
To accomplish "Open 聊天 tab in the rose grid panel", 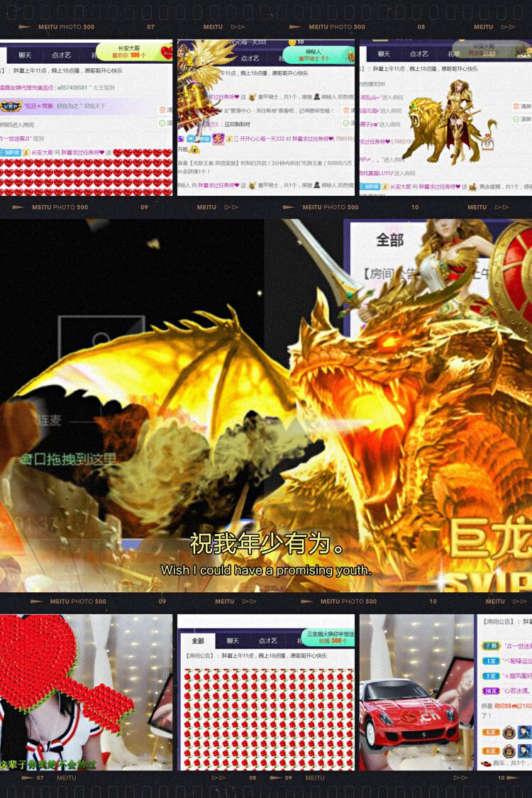I will 233,641.
